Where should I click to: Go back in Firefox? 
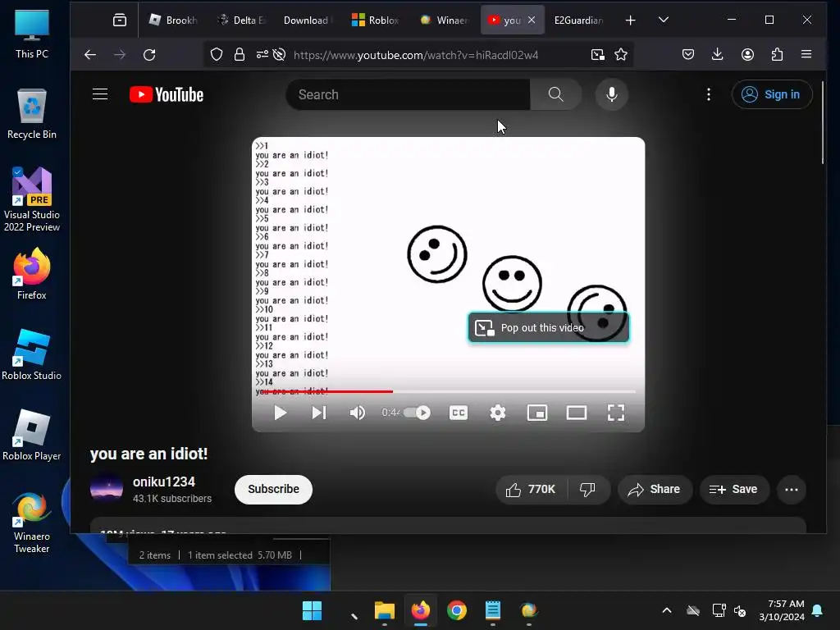(x=90, y=55)
